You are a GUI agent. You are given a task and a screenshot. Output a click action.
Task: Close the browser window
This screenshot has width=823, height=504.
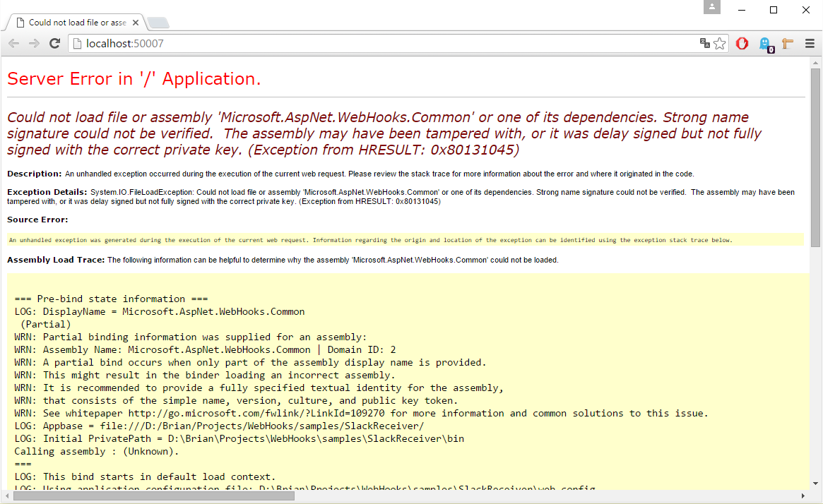(x=805, y=10)
